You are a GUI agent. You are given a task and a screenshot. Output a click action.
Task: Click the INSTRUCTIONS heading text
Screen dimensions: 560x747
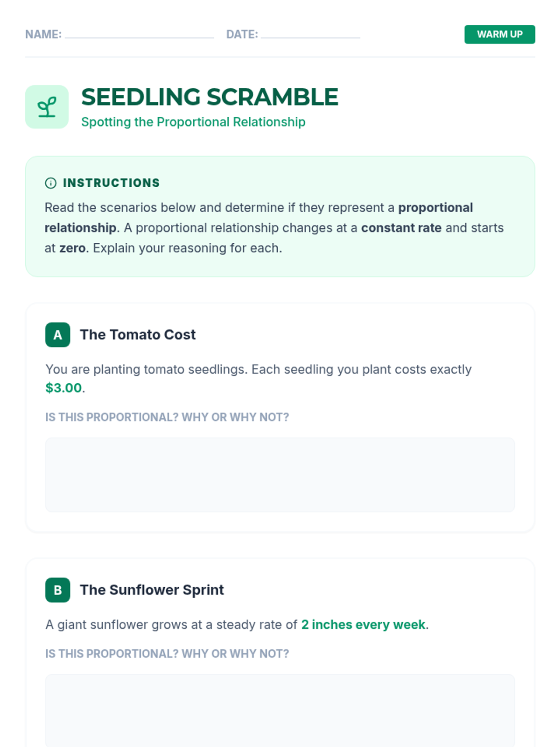111,183
